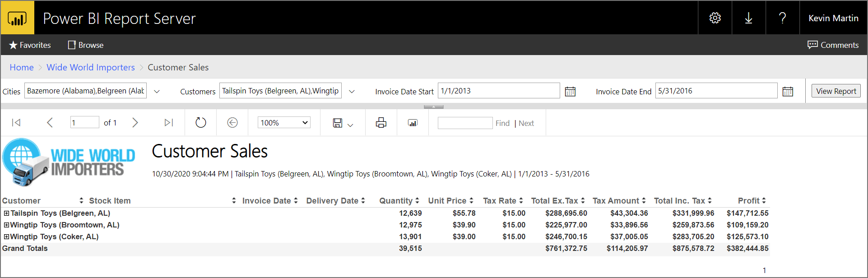Click the Find link
The image size is (868, 278).
[502, 123]
